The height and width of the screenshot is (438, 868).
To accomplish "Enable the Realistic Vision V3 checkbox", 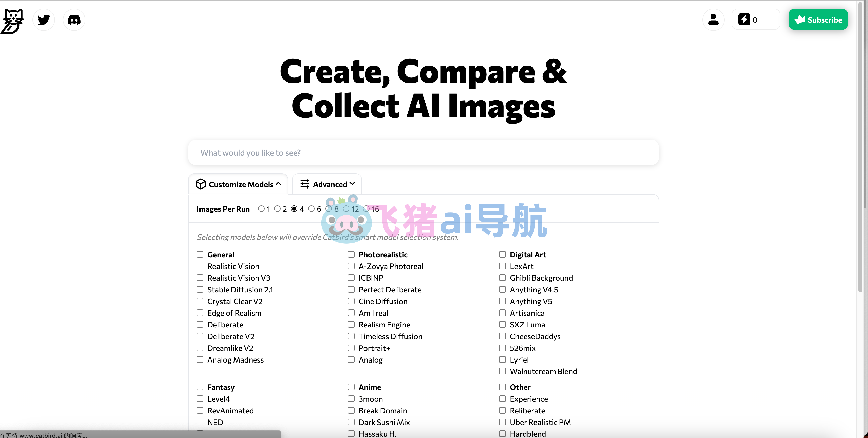I will 200,278.
